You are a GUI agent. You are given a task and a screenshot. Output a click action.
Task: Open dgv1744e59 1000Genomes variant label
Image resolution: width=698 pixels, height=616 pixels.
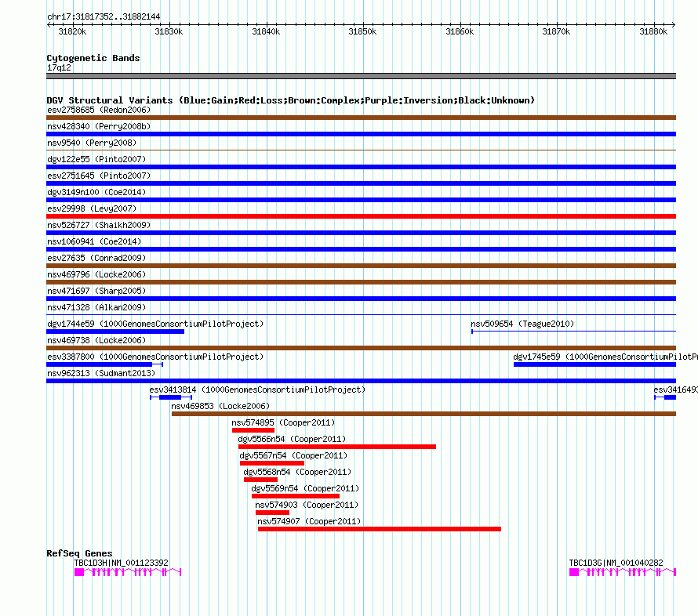[x=155, y=324]
